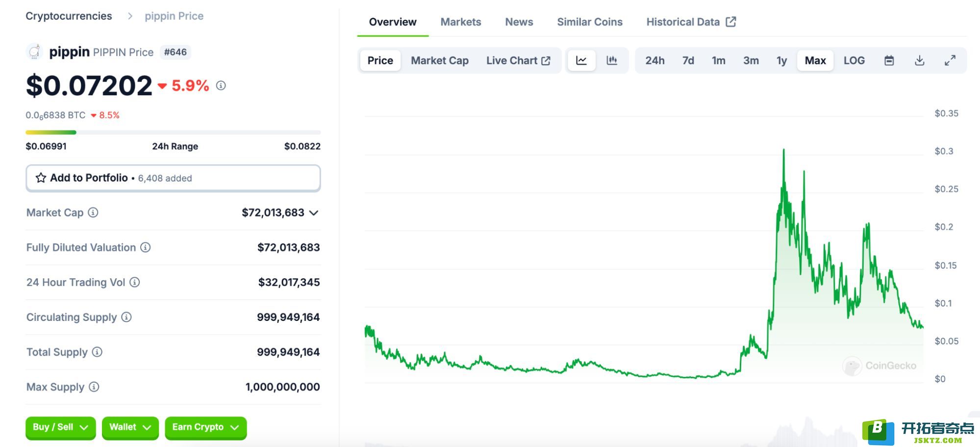Expand chart to fullscreen icon
Screen dimensions: 980x447
pos(950,60)
